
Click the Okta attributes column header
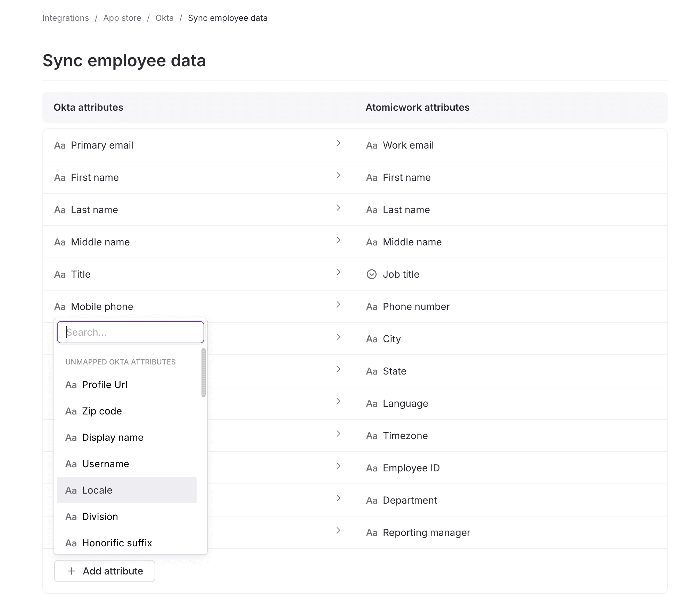[88, 107]
